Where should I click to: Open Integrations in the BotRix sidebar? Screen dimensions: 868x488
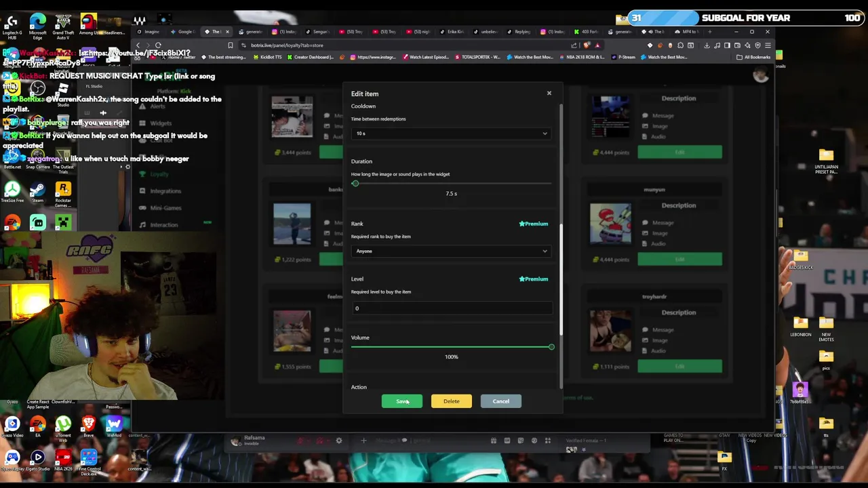point(165,191)
